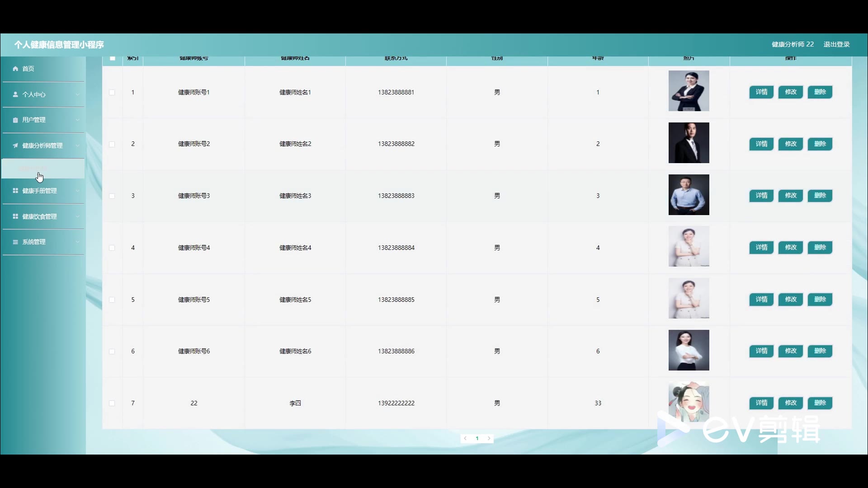
Task: Click the list icon for 系统管理
Action: (x=15, y=242)
